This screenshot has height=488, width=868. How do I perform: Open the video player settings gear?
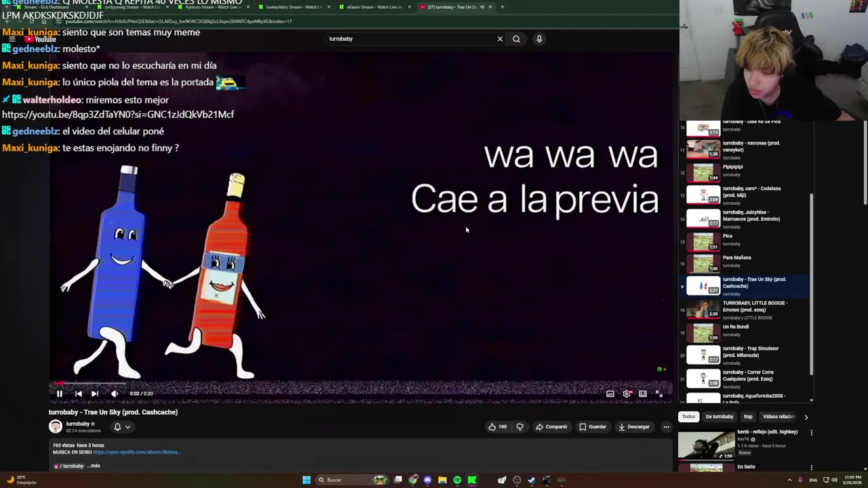(627, 394)
